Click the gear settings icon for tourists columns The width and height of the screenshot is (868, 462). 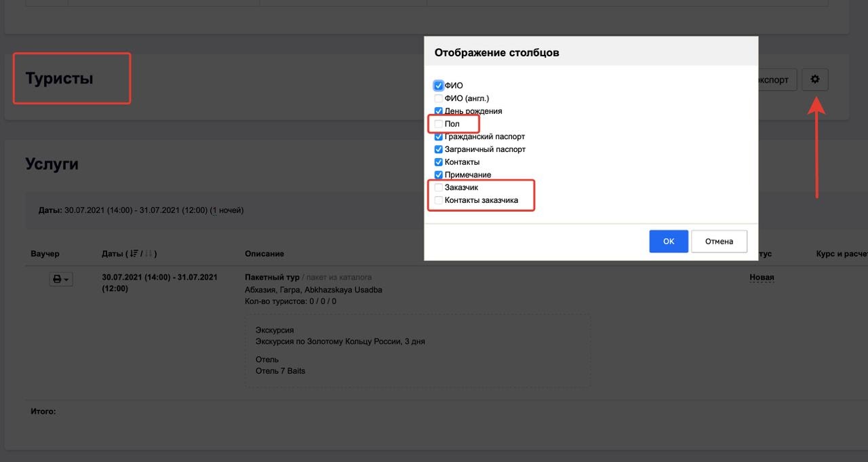814,80
